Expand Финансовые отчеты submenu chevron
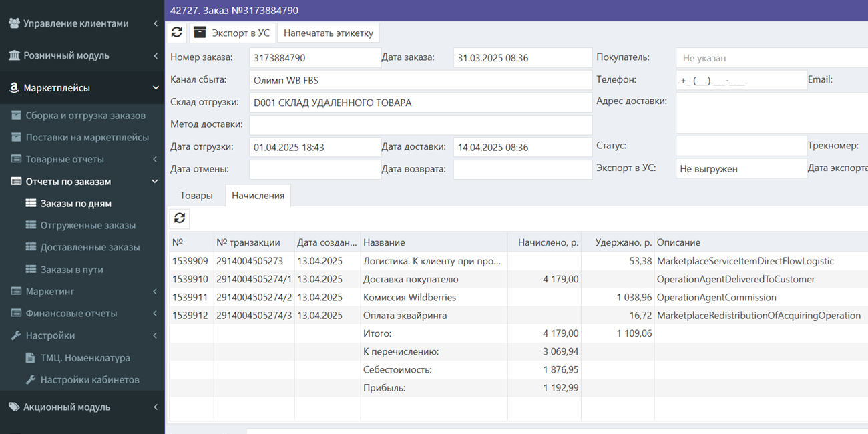The image size is (868, 434). (x=155, y=313)
